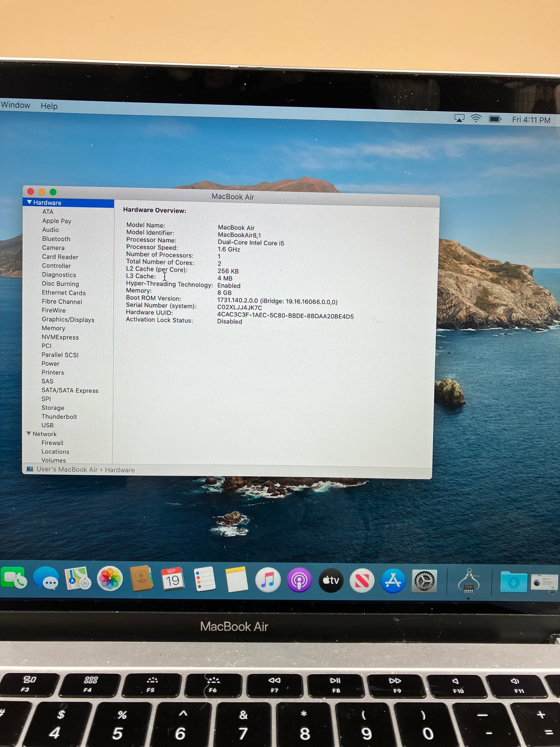Select Apple Pay in the sidebar
Viewport: 560px width, 747px height.
[x=57, y=221]
